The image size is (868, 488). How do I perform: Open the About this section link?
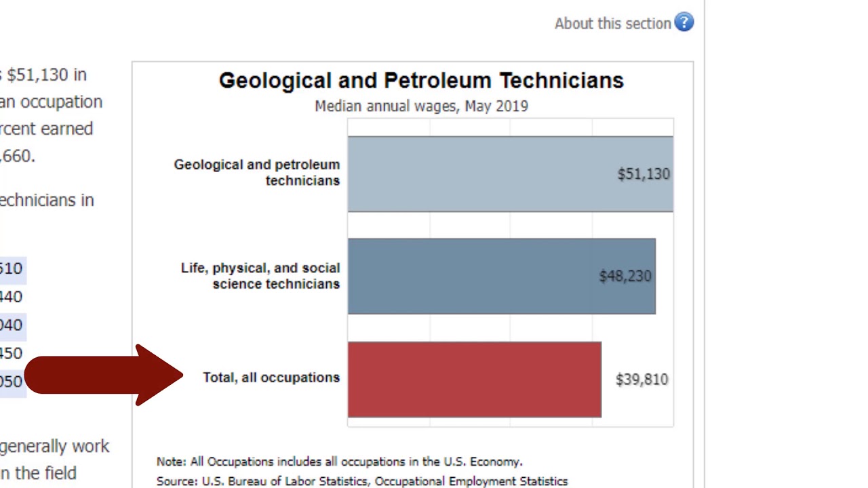[x=612, y=24]
